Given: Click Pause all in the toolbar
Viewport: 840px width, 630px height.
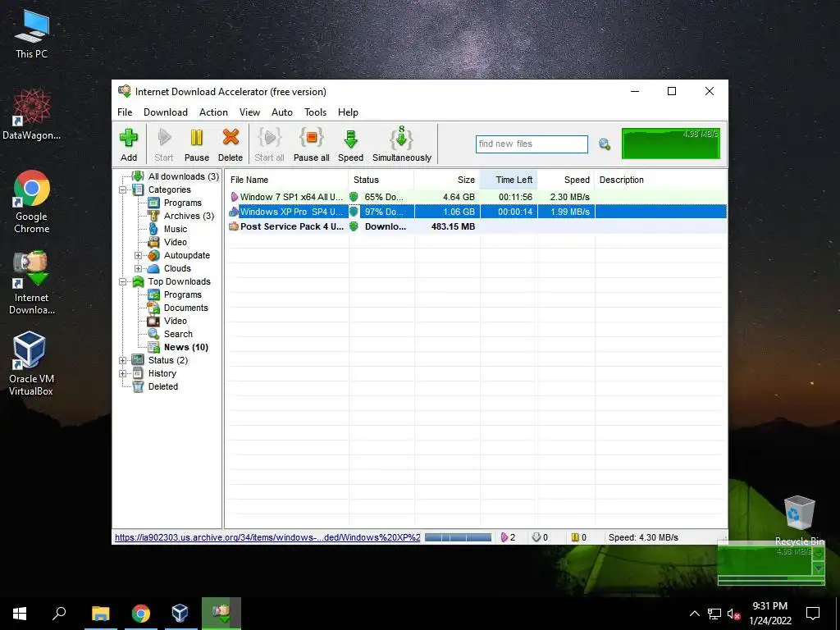Looking at the screenshot, I should click(311, 144).
